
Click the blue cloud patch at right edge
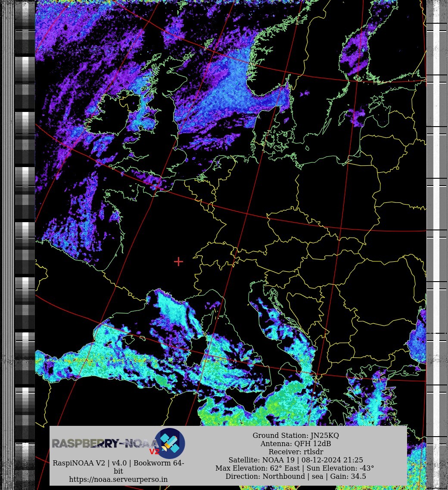(417, 336)
